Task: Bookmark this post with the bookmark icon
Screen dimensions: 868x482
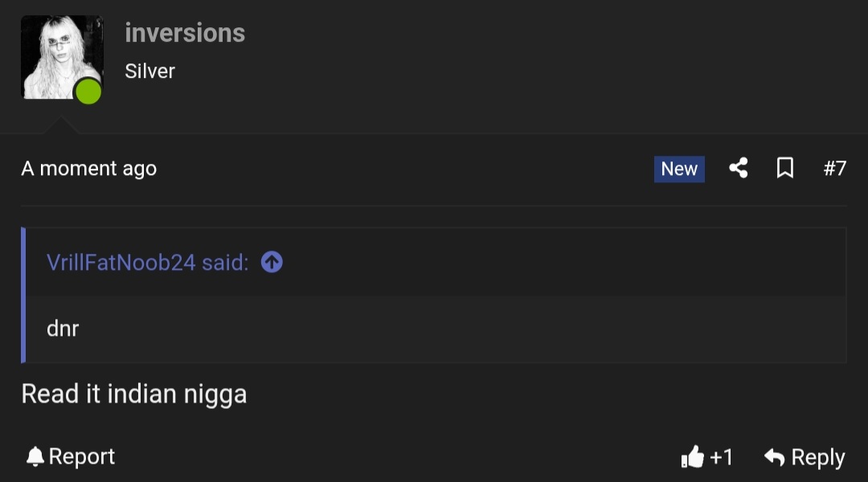Action: click(x=785, y=168)
